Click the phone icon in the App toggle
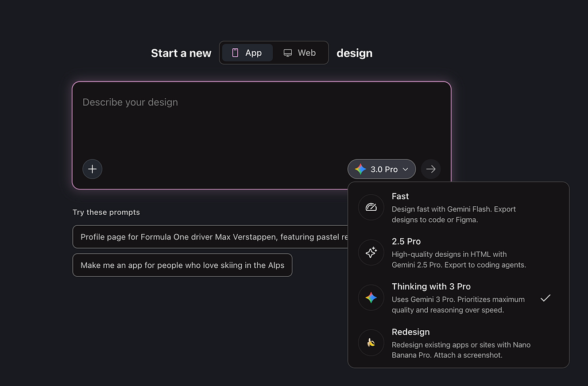The image size is (588, 386). pos(235,53)
